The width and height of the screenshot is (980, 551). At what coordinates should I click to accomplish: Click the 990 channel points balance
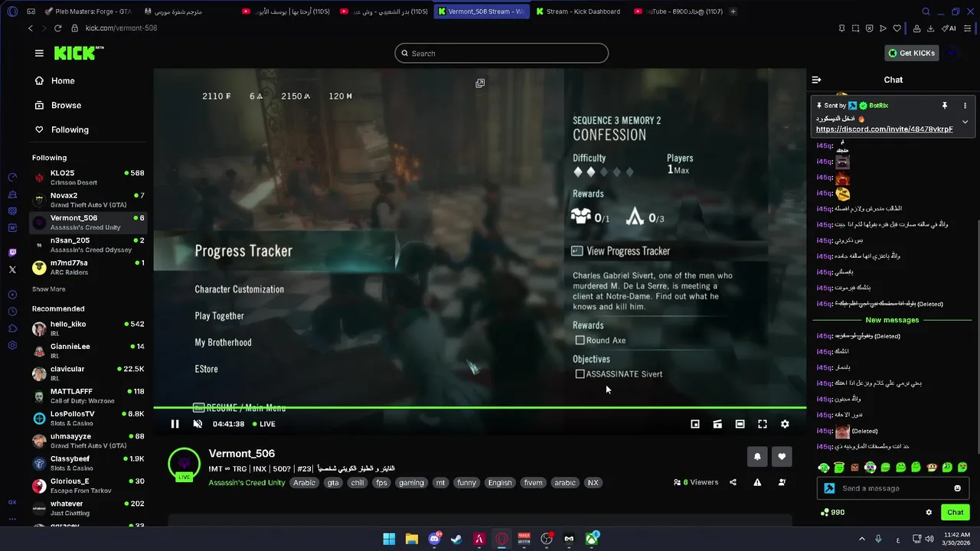pyautogui.click(x=832, y=512)
